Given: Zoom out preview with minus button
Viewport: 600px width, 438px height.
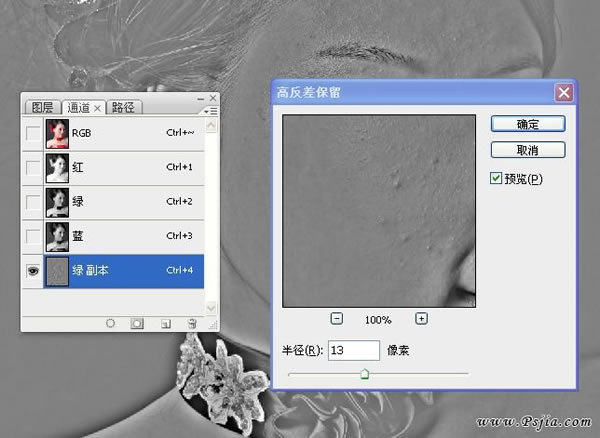Looking at the screenshot, I should [x=336, y=319].
